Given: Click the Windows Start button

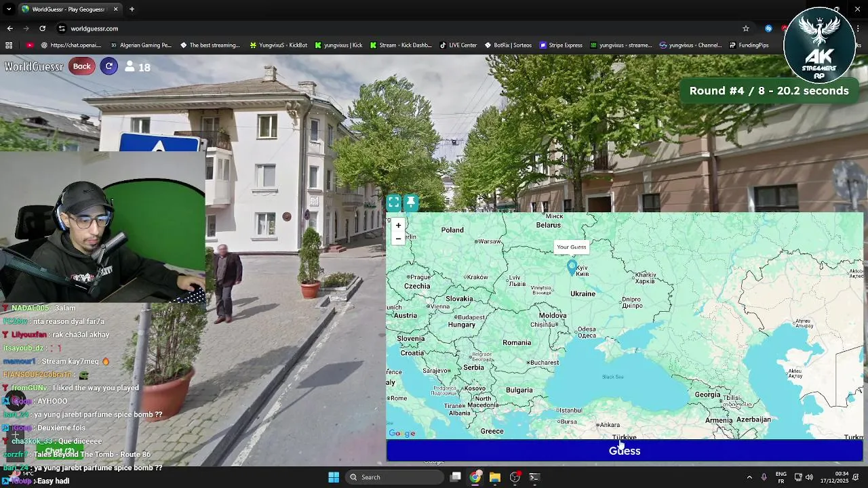Looking at the screenshot, I should [334, 477].
